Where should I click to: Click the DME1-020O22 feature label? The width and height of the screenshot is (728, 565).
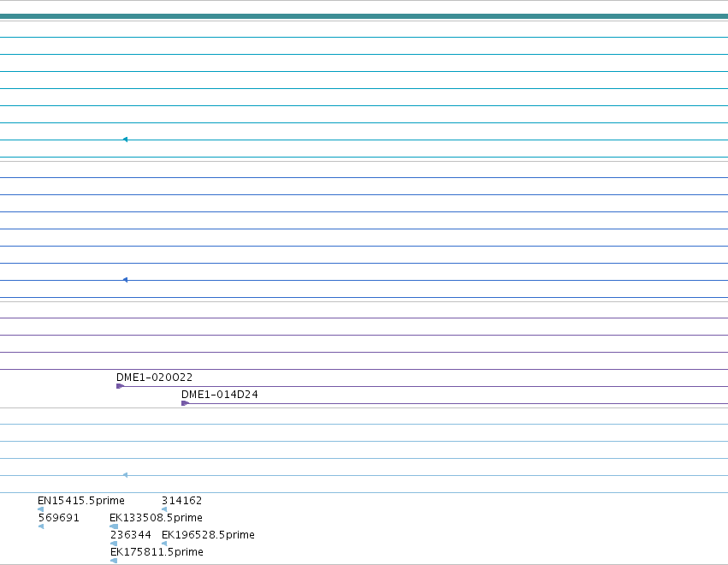pos(154,378)
